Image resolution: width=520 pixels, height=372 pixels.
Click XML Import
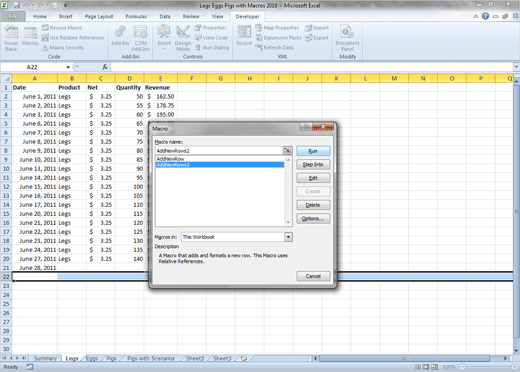(x=317, y=28)
